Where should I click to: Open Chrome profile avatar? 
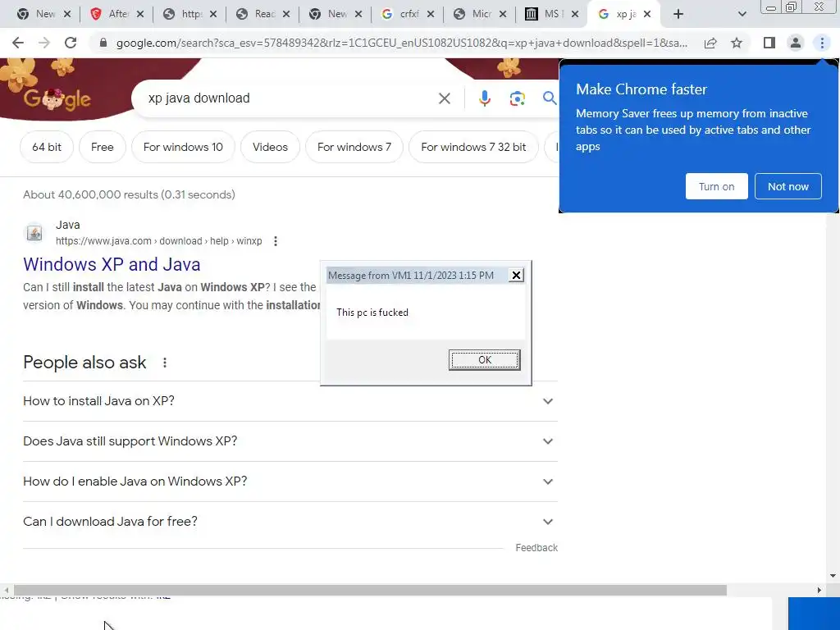coord(796,43)
